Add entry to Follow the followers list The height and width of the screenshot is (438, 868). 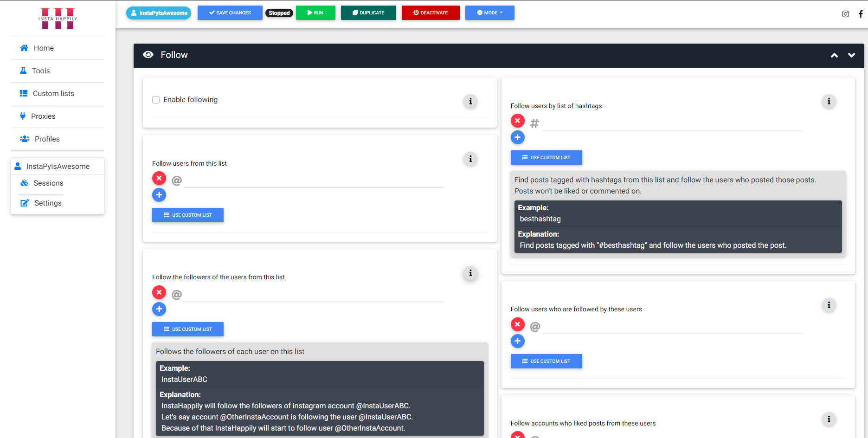tap(159, 309)
